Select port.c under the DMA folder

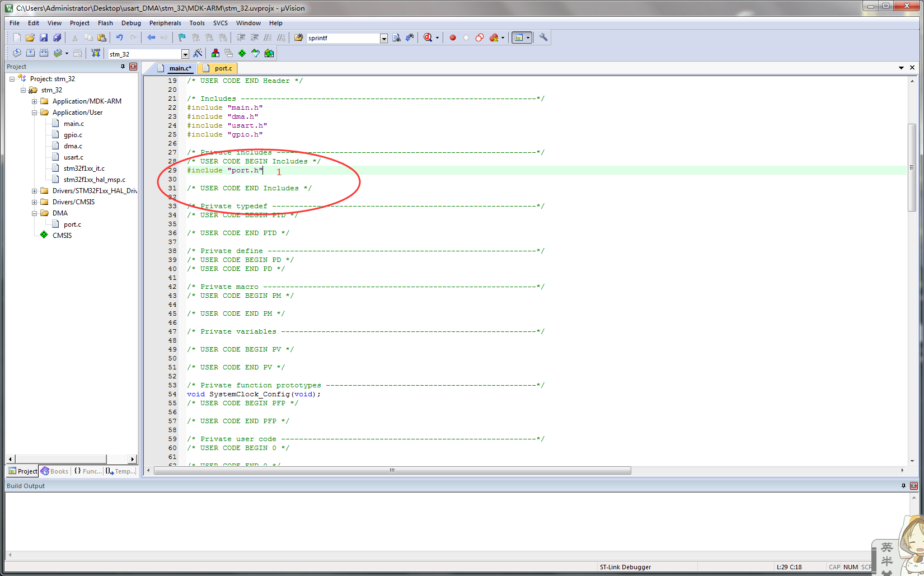[72, 224]
